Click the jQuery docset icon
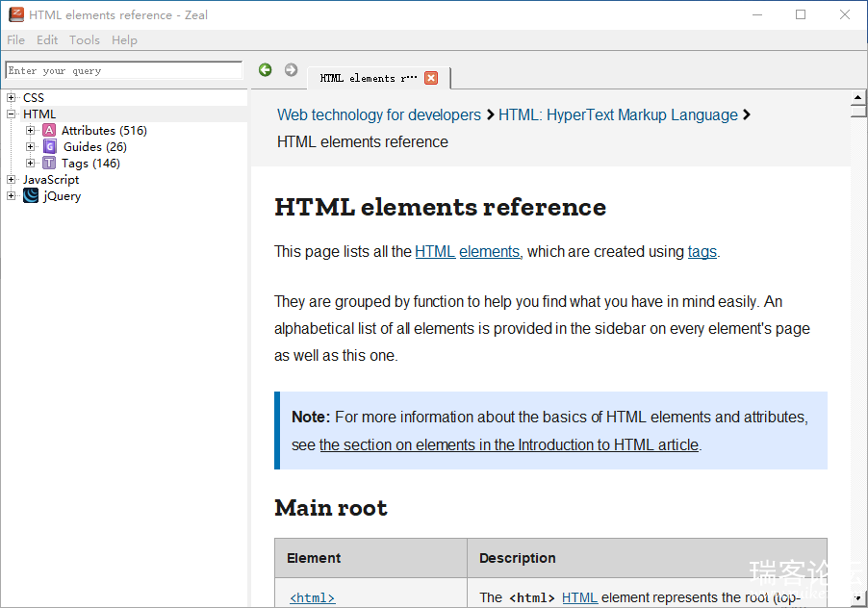 coord(31,196)
